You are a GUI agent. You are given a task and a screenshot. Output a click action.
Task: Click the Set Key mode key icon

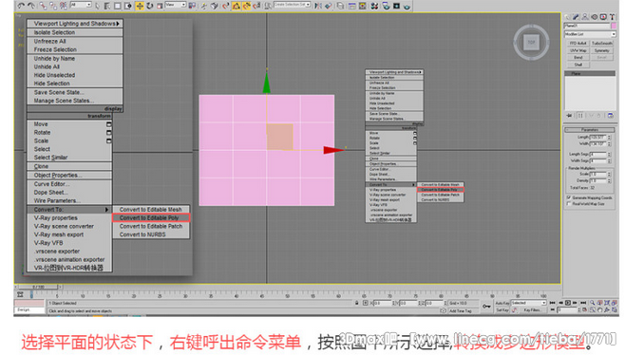coord(486,307)
